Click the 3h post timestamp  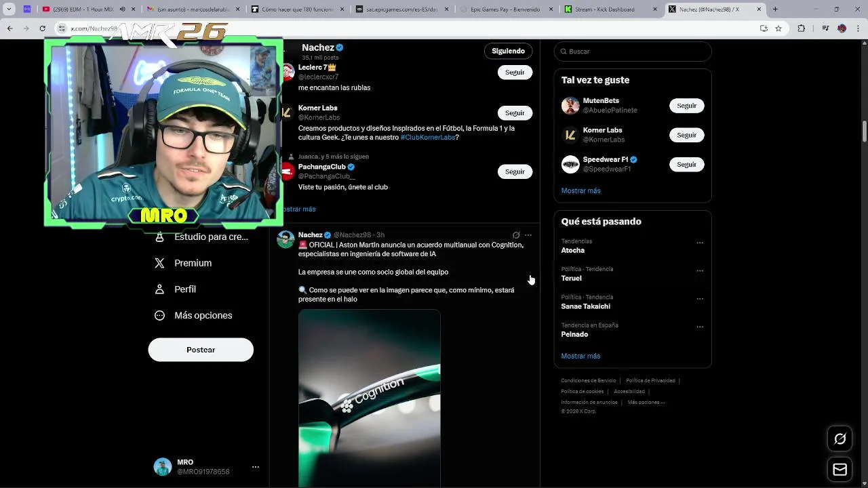380,235
